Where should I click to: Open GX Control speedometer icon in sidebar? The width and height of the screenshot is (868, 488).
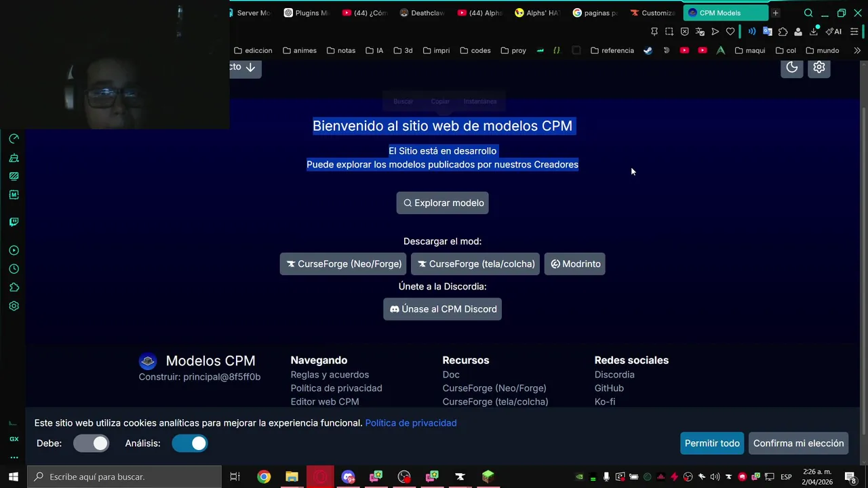pyautogui.click(x=14, y=139)
